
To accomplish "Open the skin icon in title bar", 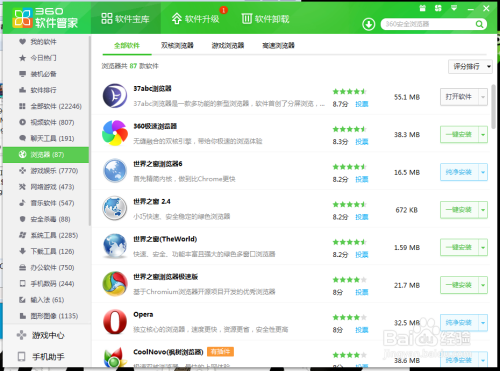I will pyautogui.click(x=438, y=8).
